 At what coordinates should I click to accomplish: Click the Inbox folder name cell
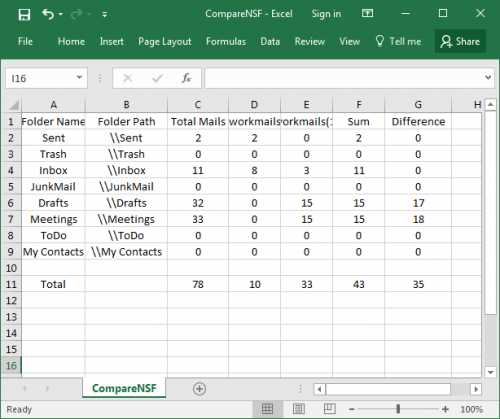53,170
